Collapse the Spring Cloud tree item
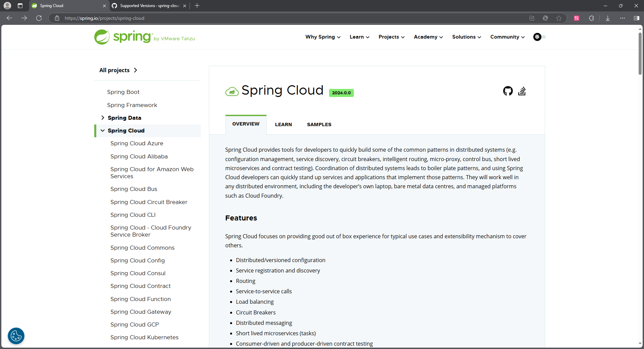This screenshot has height=349, width=644. pyautogui.click(x=103, y=131)
